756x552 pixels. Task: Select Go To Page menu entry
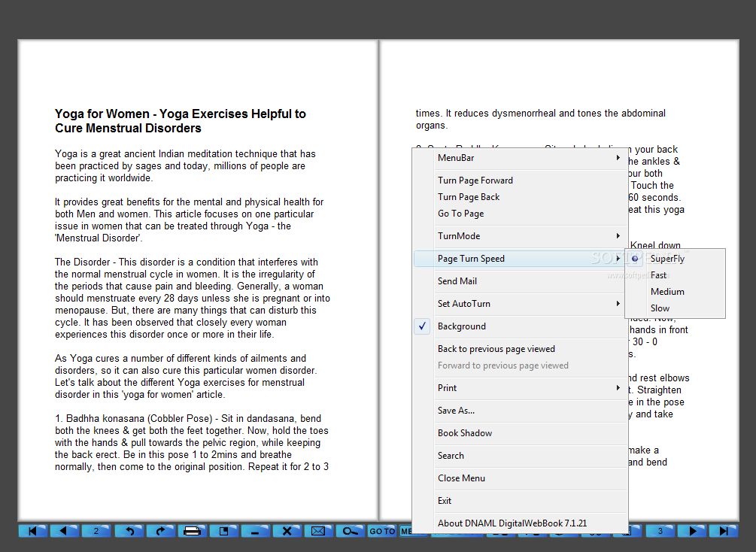point(521,213)
